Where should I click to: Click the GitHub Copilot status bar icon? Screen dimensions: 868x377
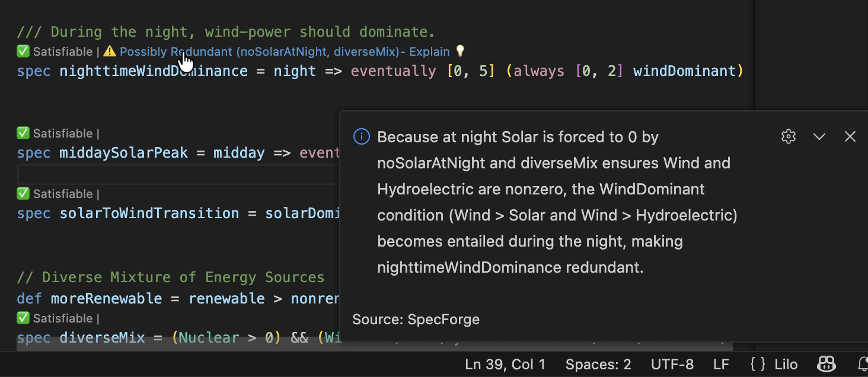826,364
